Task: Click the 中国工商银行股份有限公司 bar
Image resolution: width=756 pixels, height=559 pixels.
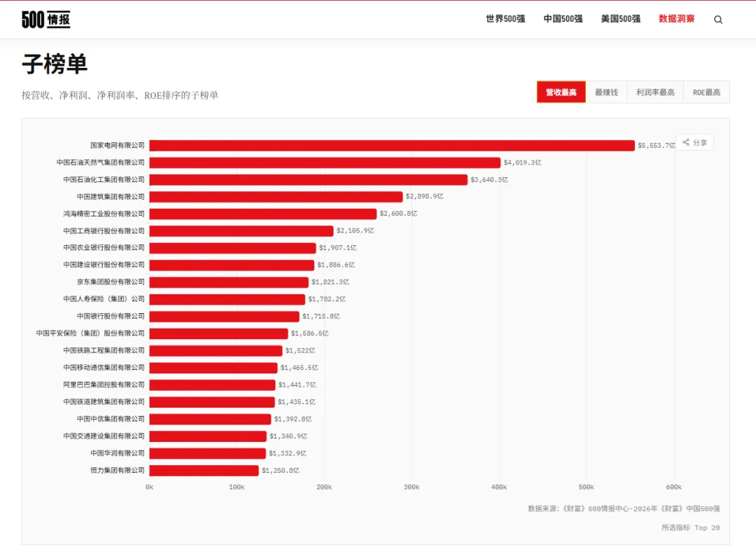Action: 241,231
